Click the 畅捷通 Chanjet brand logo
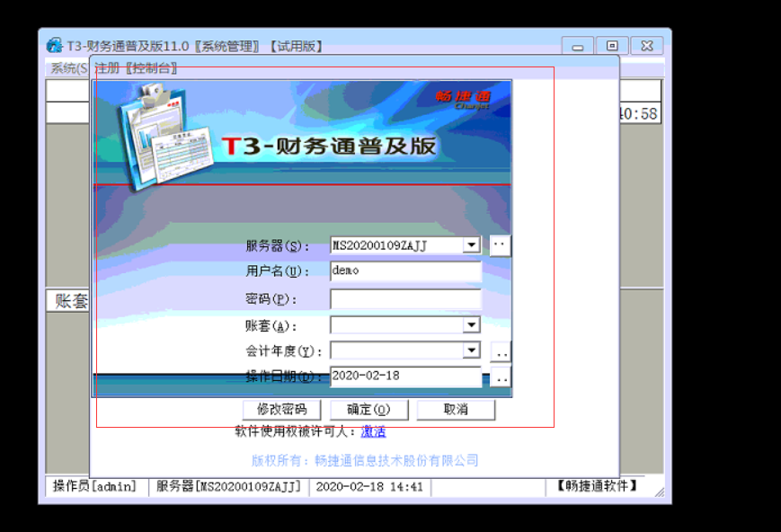Screen dimensions: 781x532 point(463,99)
